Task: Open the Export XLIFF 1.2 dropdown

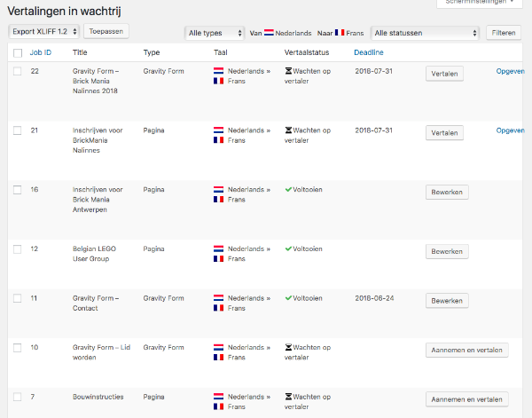Action: [43, 32]
